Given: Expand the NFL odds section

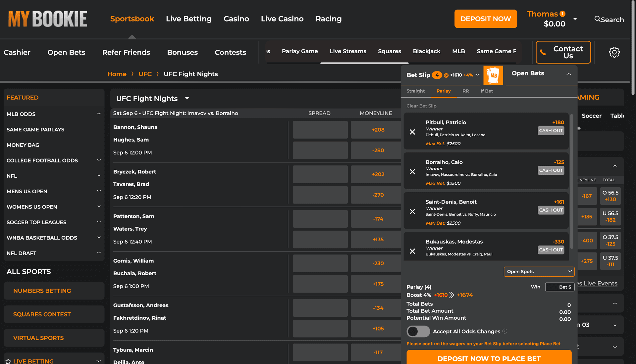Looking at the screenshot, I should pyautogui.click(x=99, y=176).
